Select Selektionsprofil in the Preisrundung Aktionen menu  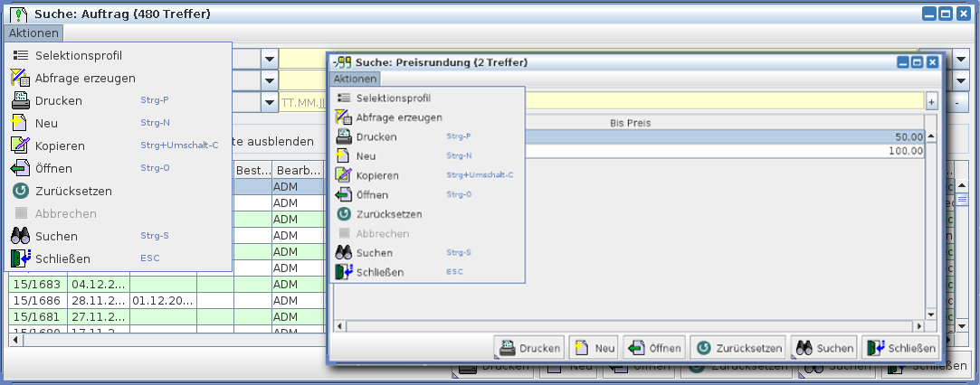pos(393,98)
